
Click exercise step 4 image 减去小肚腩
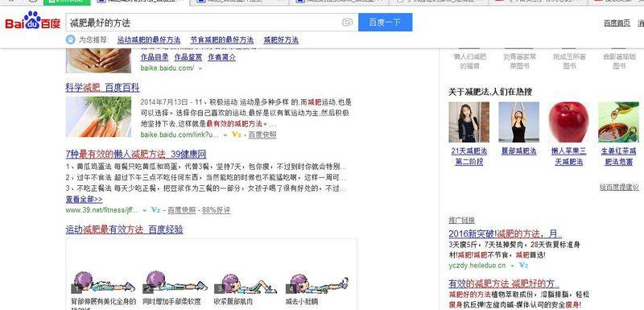coord(317,283)
